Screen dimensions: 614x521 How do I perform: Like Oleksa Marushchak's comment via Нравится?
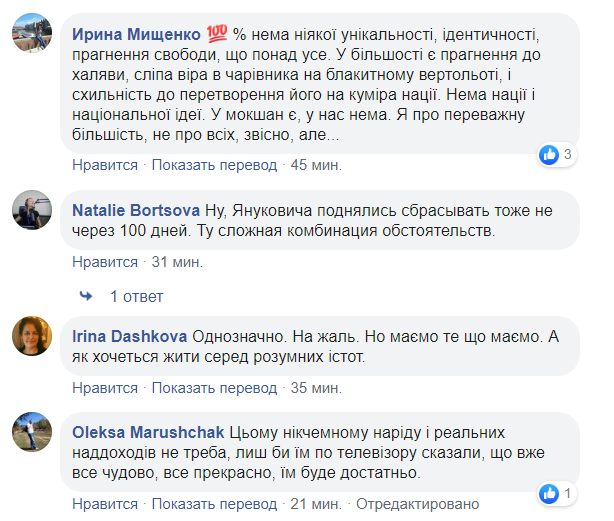coord(105,503)
